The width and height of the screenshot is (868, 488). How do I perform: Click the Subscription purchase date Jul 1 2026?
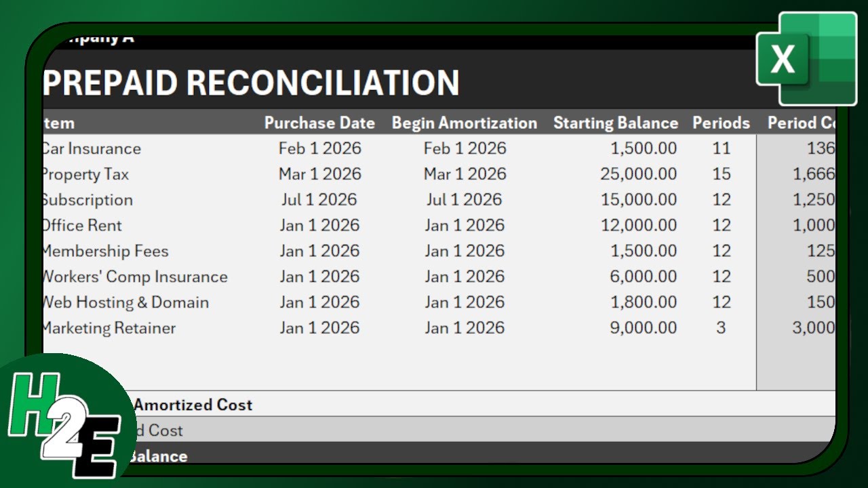click(x=319, y=200)
